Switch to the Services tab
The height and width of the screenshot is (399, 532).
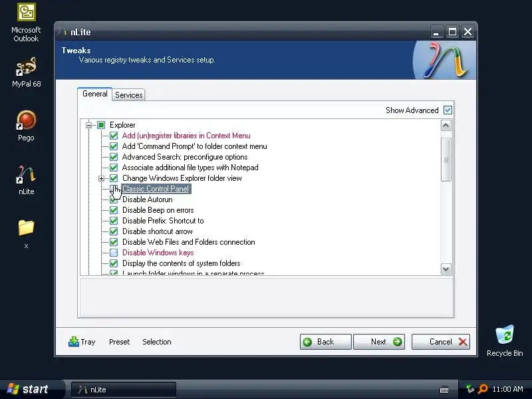[128, 95]
